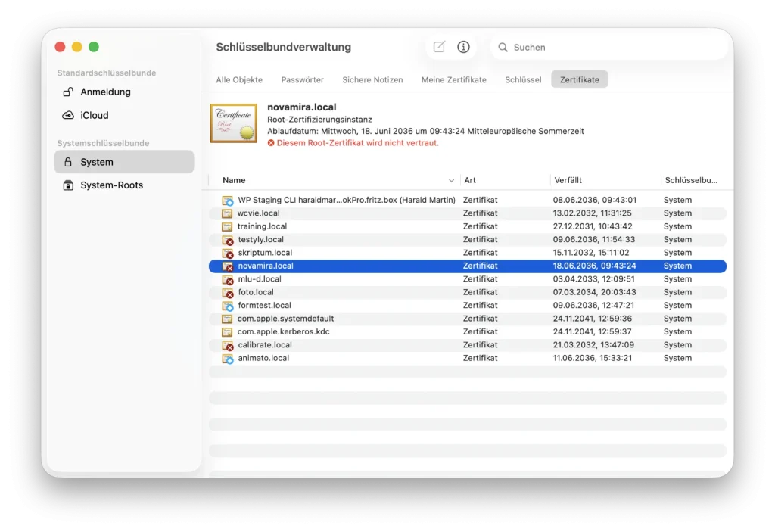The height and width of the screenshot is (532, 775).
Task: Click the red untrusted warning icon
Action: pos(271,143)
